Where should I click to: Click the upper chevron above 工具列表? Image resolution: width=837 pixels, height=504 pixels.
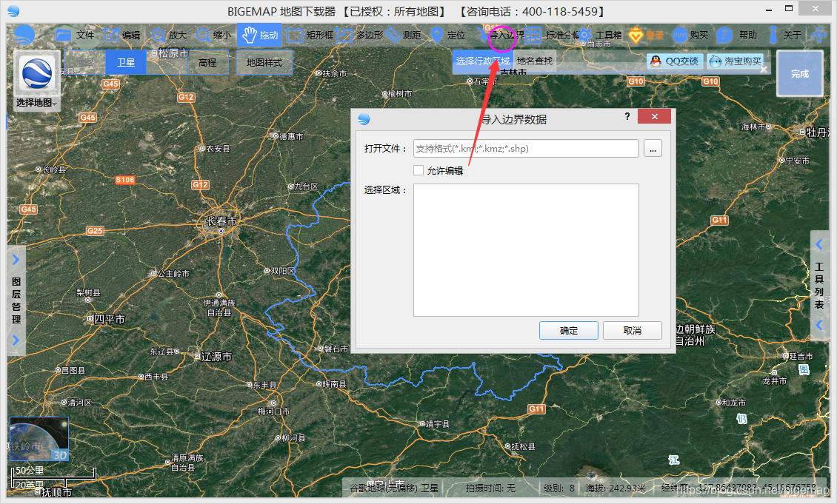pyautogui.click(x=819, y=245)
